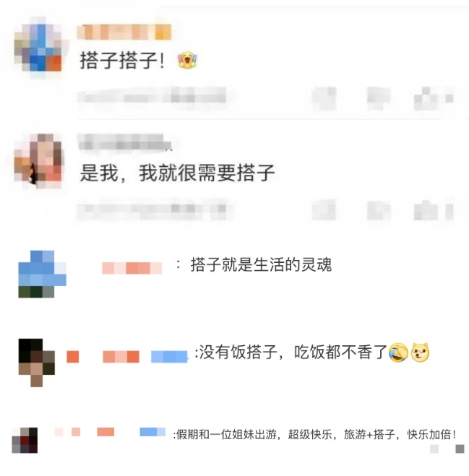The image size is (469, 476).
Task: Click the blue pixelated tag before ":假期和一位姐妹出游"
Action: [152, 432]
